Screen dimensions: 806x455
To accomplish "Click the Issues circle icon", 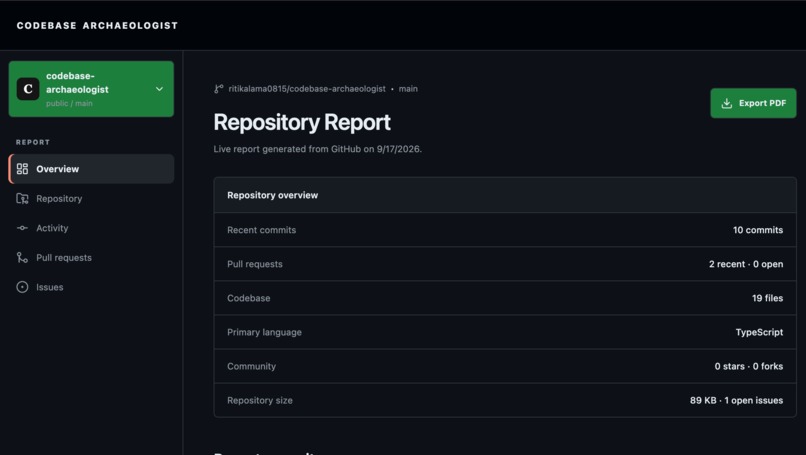I will tap(22, 287).
